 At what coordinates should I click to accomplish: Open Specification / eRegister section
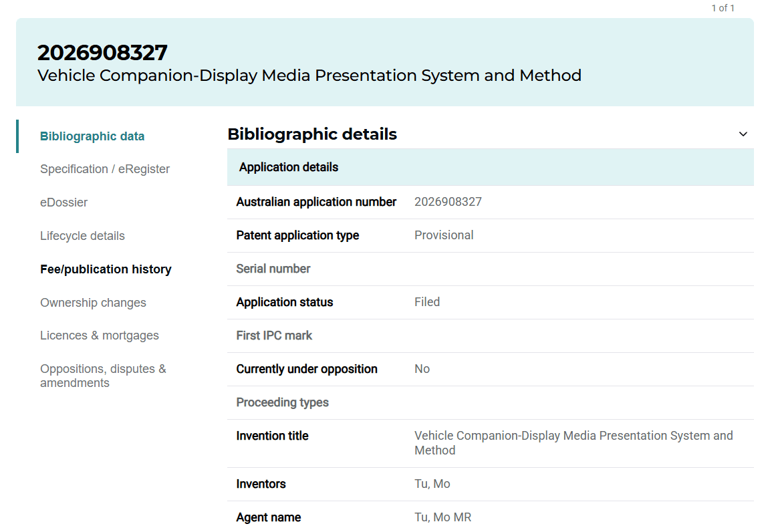point(104,169)
